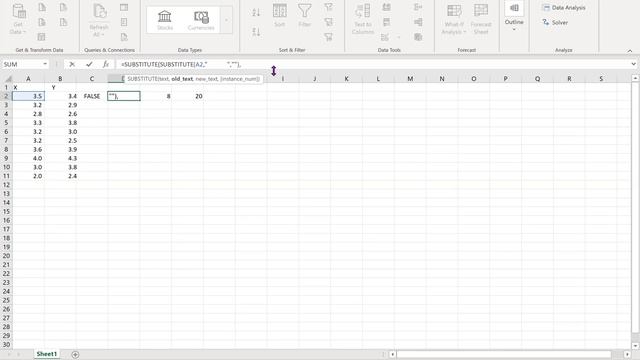Viewport: 640px width, 360px height.
Task: Open Text to Columns wizard
Action: coord(363,19)
